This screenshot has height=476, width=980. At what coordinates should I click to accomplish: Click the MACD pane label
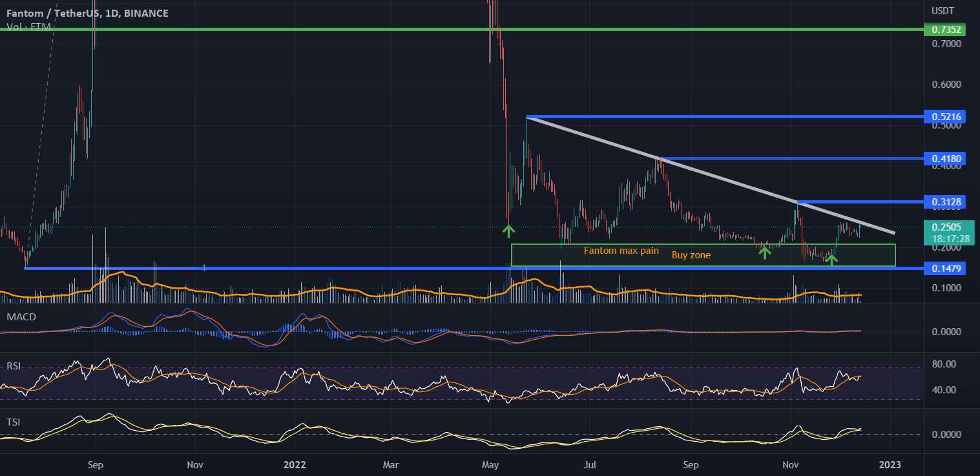(x=21, y=317)
